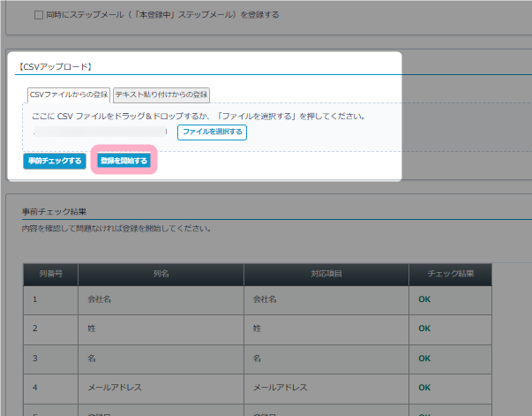Click the OK result for the 名 row
This screenshot has width=532, height=416.
[424, 359]
